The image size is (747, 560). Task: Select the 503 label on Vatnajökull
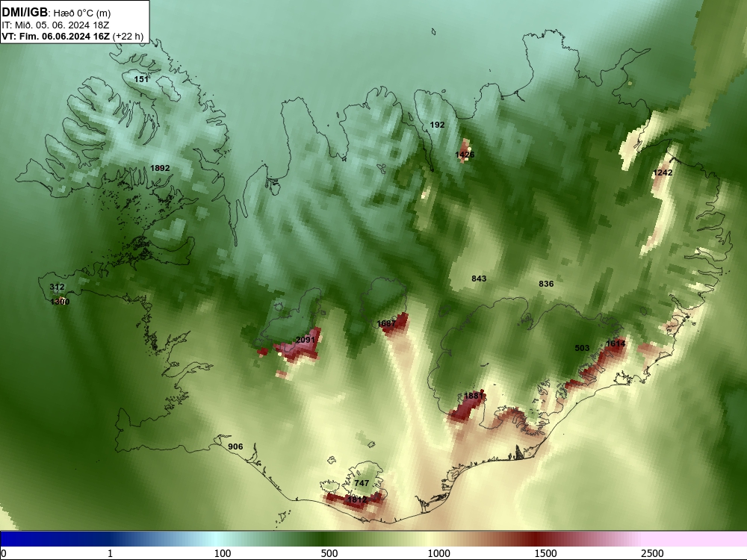pos(582,348)
